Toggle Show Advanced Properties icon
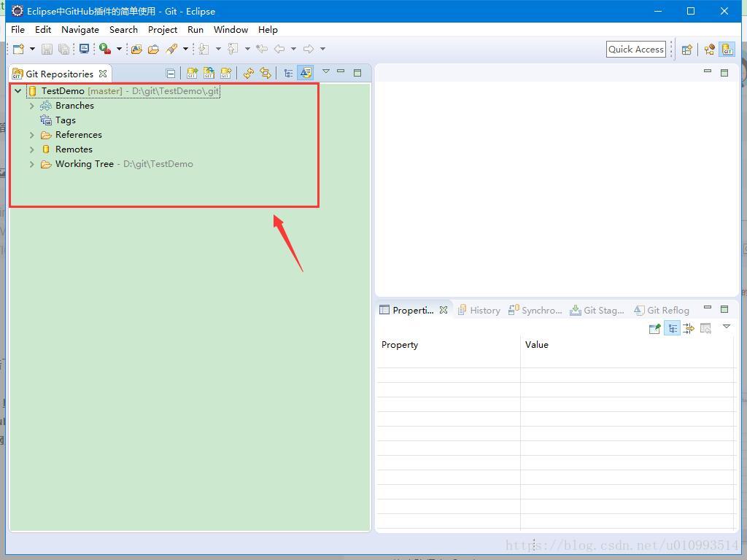Image resolution: width=747 pixels, height=560 pixels. (689, 329)
